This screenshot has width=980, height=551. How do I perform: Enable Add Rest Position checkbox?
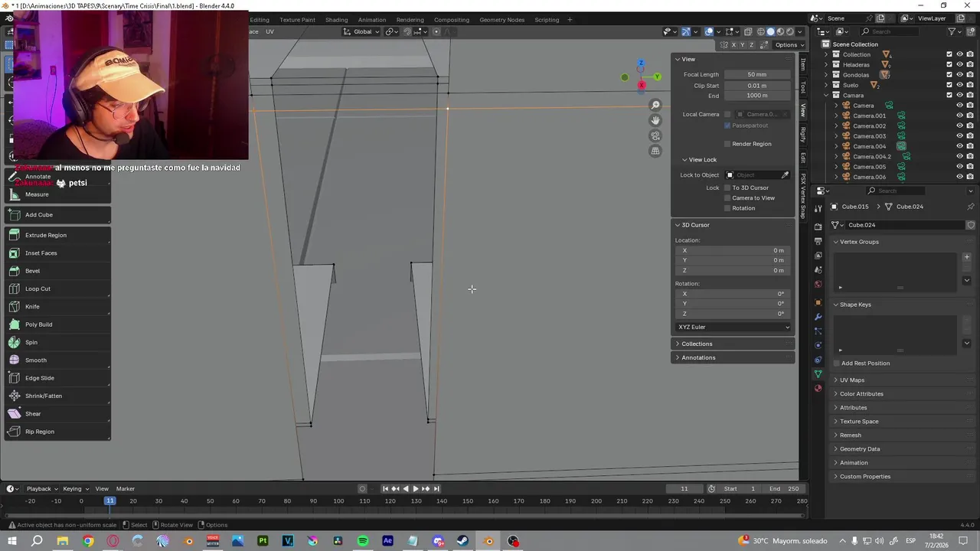836,364
